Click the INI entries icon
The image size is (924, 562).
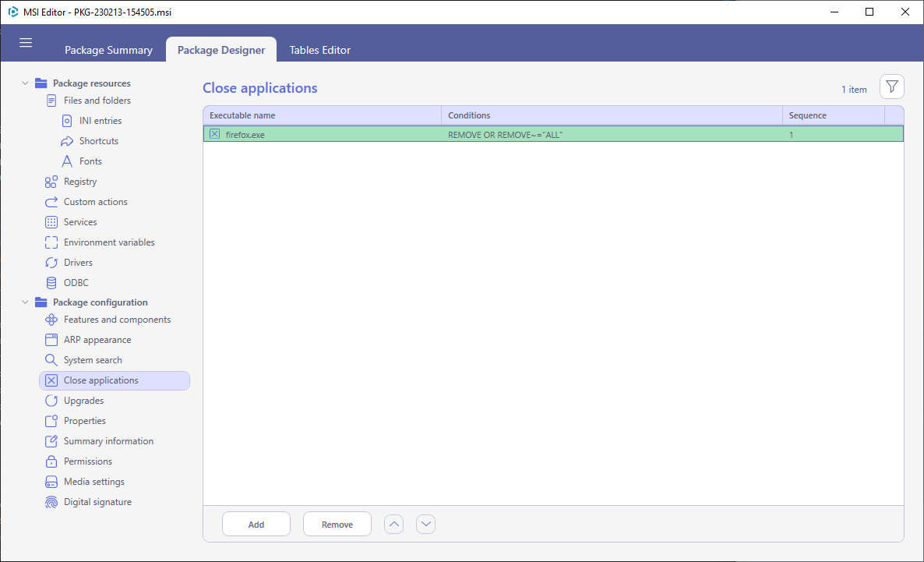pos(67,121)
